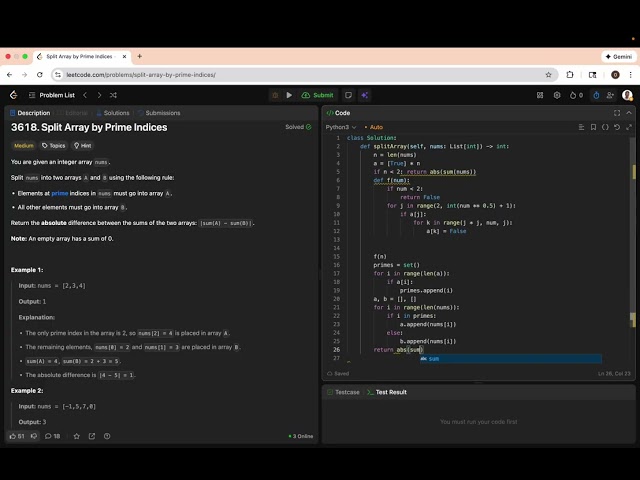Viewport: 640px width, 480px height.
Task: Expand the Hint tag
Action: point(83,145)
